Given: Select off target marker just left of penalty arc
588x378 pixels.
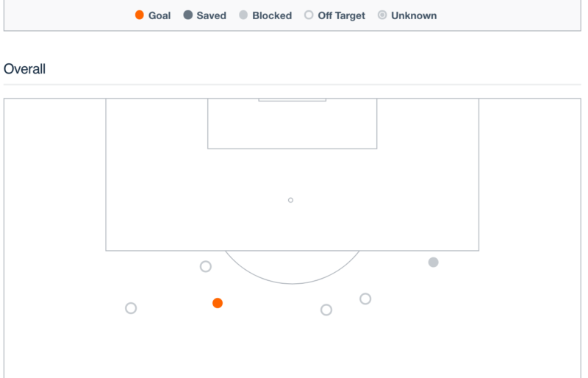Looking at the screenshot, I should pos(206,266).
